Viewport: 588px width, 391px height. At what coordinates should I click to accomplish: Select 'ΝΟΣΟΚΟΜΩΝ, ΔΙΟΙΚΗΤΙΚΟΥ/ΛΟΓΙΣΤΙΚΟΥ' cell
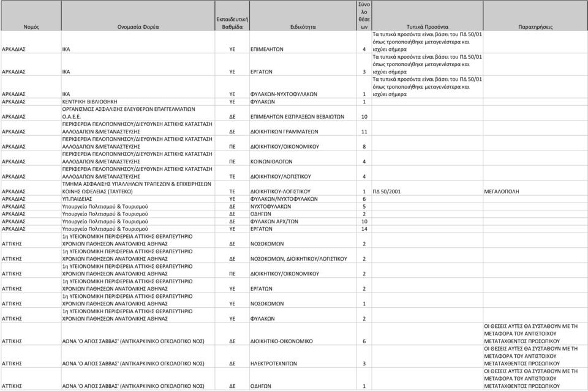[x=303, y=255]
